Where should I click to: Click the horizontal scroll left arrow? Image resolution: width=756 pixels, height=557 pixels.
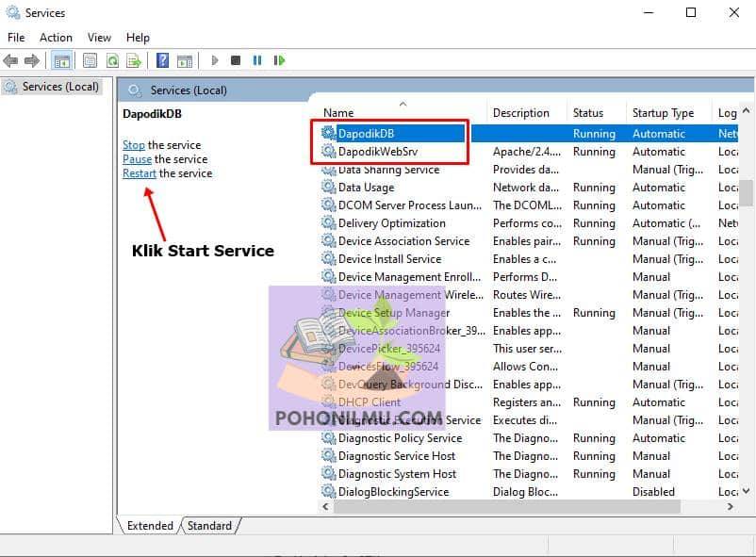click(326, 506)
